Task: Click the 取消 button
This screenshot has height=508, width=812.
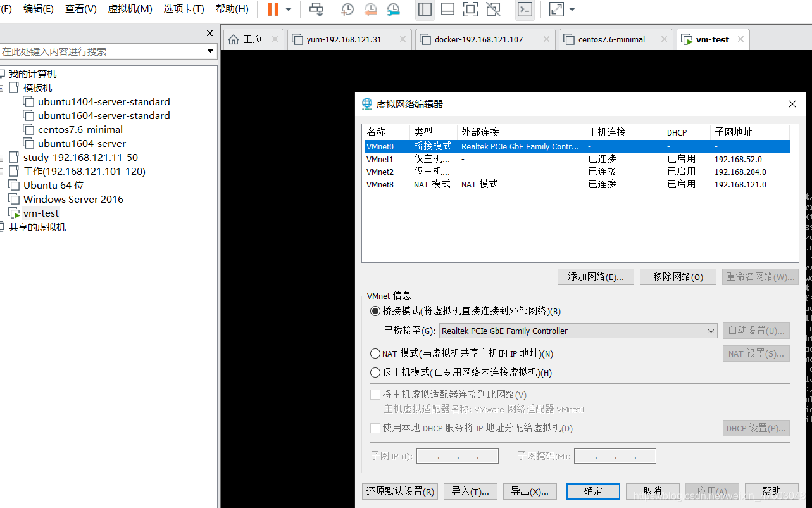Action: pyautogui.click(x=653, y=491)
